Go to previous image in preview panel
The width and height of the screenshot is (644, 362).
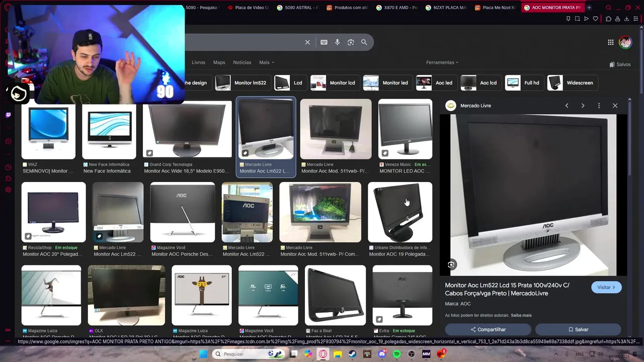567,106
